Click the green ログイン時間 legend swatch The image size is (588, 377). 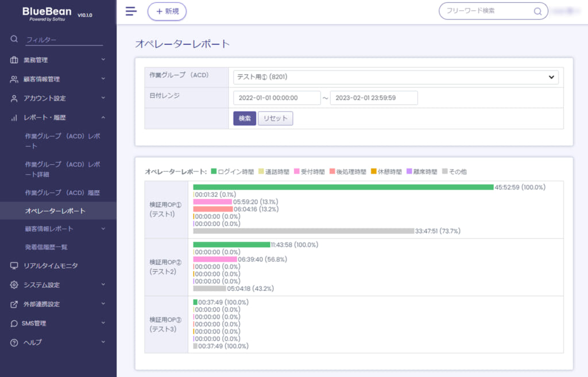(x=214, y=171)
